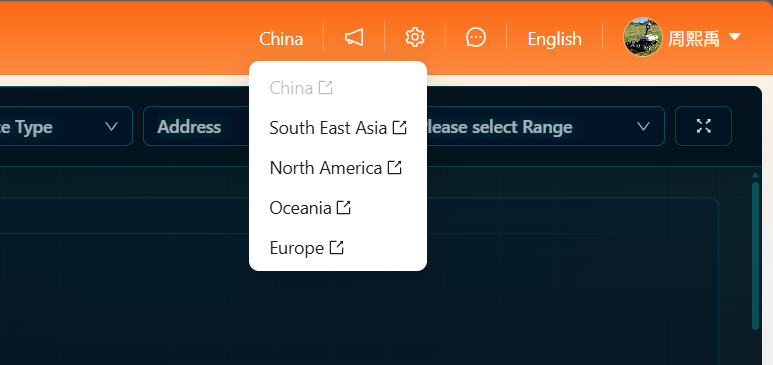The image size is (773, 365).
Task: Open the chat message bubble icon
Action: pos(476,37)
